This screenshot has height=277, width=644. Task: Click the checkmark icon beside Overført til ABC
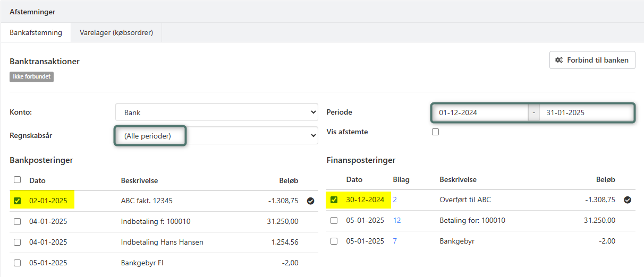click(627, 200)
